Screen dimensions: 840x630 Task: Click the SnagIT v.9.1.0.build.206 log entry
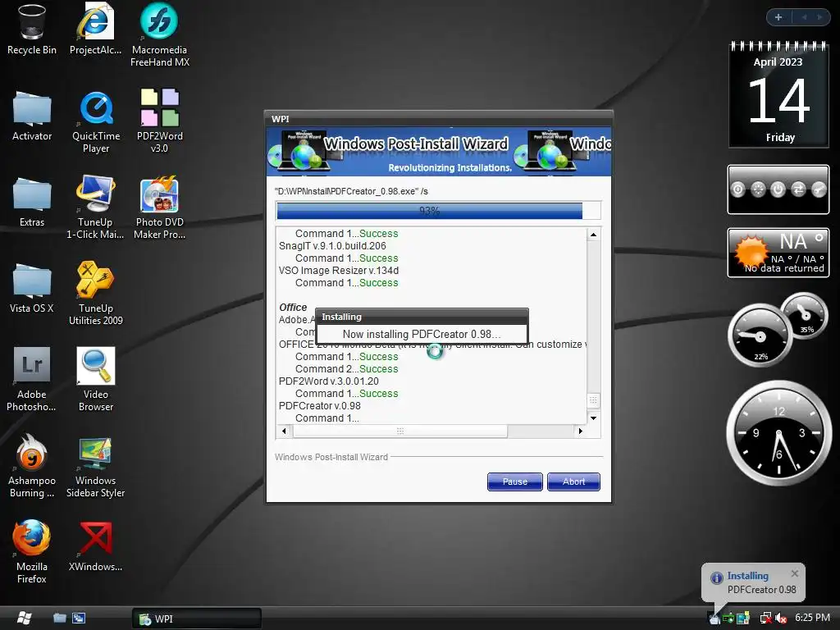(x=332, y=246)
